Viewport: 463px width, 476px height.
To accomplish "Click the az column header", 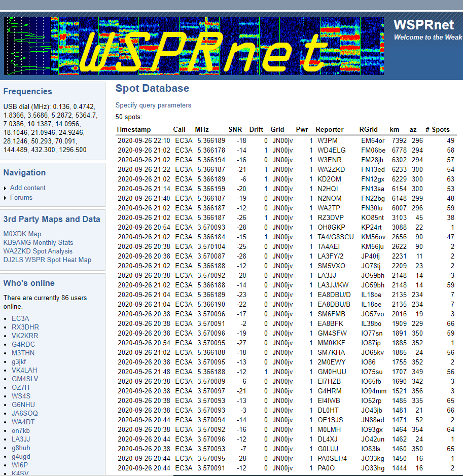I will 413,129.
